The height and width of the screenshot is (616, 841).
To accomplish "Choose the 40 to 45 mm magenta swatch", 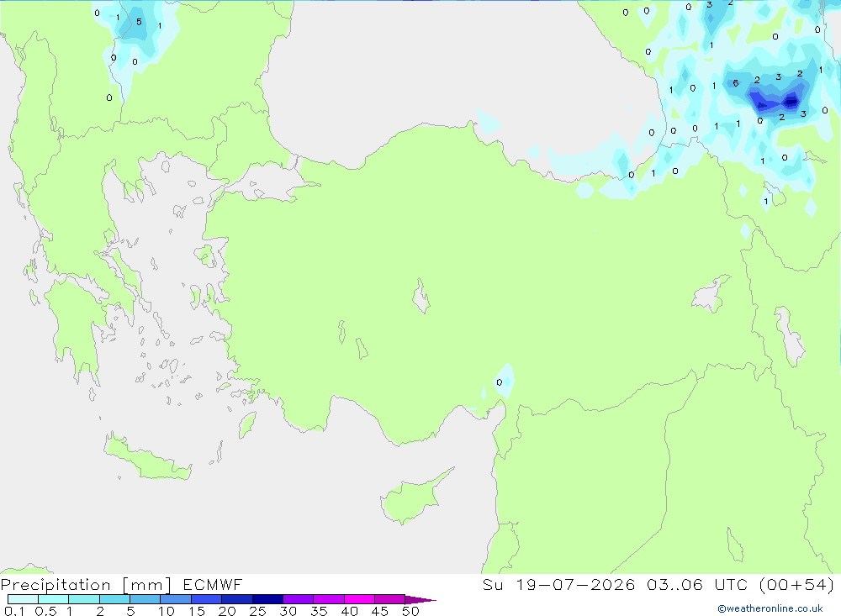I will click(x=359, y=599).
